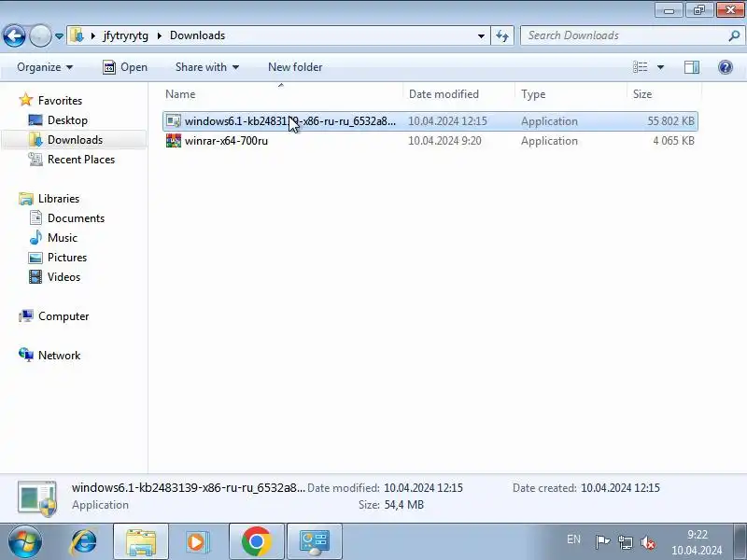Open the Control Panel taskbar icon

(315, 541)
